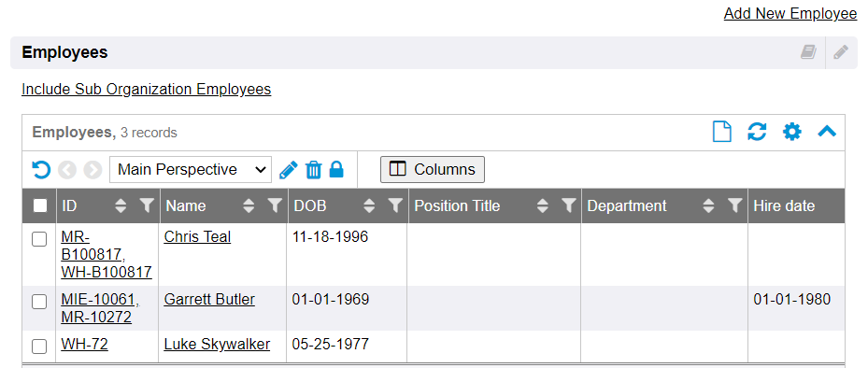Collapse the Employees grid with chevron

click(x=827, y=132)
